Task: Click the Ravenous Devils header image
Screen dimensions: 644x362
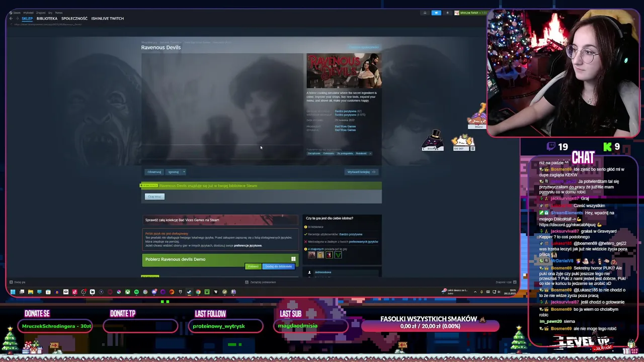Action: tap(344, 70)
